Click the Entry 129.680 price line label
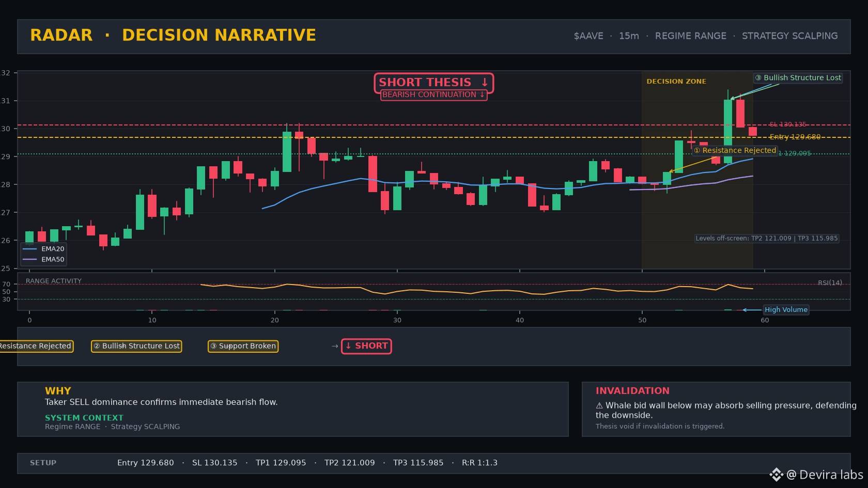The width and height of the screenshot is (868, 488). pos(795,137)
